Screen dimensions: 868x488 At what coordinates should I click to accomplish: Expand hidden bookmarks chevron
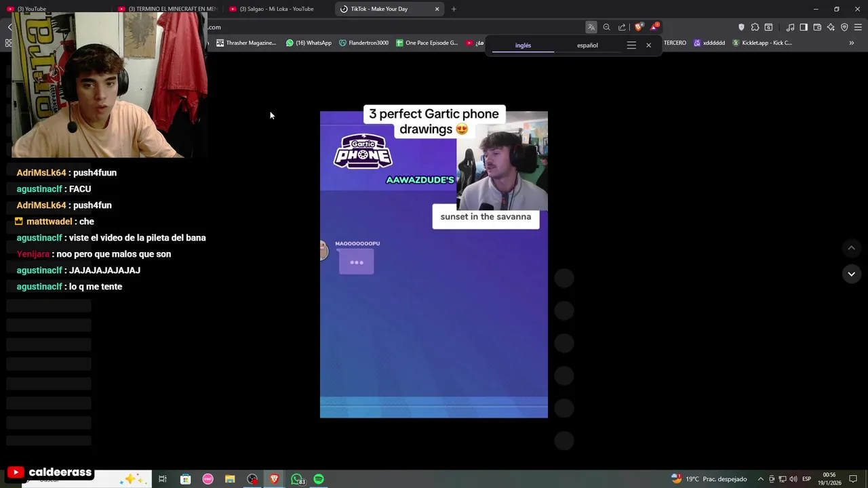pyautogui.click(x=851, y=43)
